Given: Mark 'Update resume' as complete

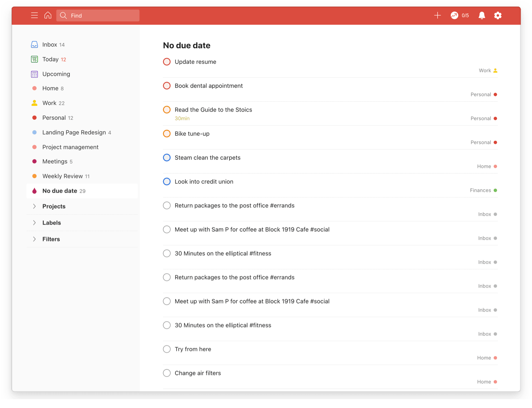Looking at the screenshot, I should tap(167, 62).
